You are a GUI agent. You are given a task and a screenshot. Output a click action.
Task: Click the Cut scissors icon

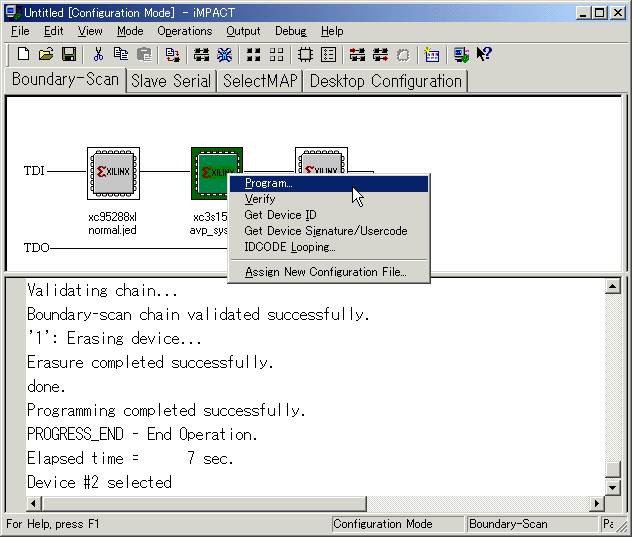coord(98,54)
